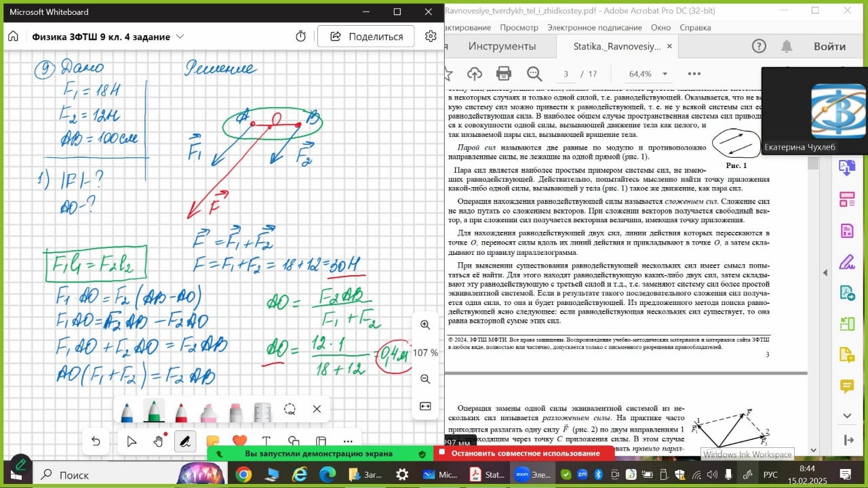Switch to the pointer select tool
The image size is (868, 488).
(132, 441)
